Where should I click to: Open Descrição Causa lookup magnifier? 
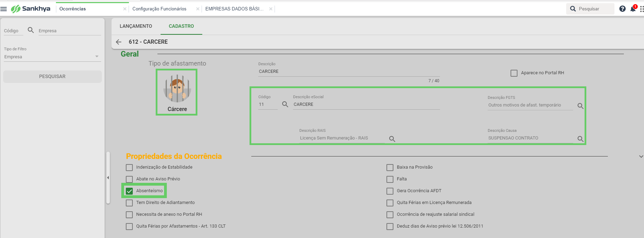580,139
